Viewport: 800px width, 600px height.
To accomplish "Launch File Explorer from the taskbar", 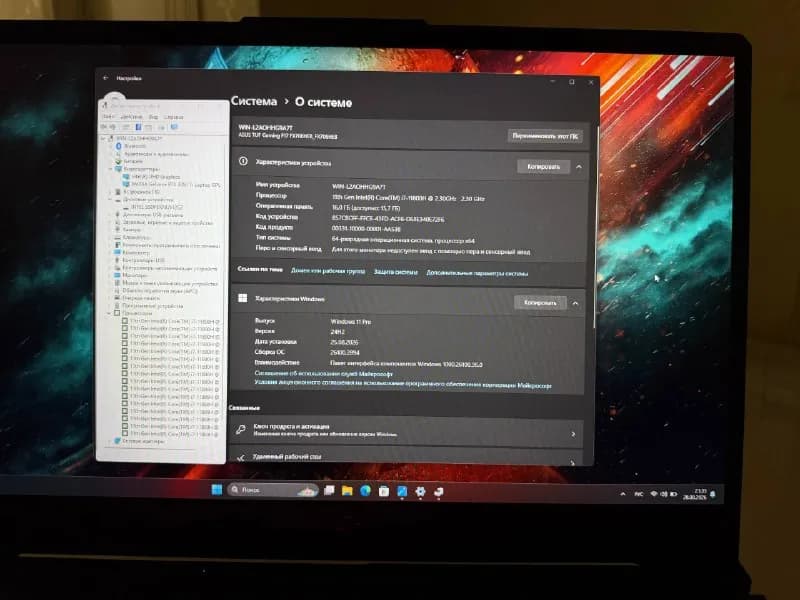I will click(x=347, y=491).
